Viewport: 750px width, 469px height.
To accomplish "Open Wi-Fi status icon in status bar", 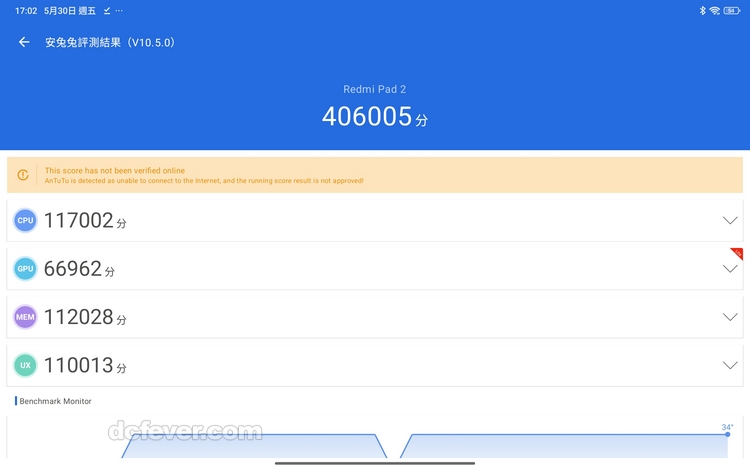I will point(715,11).
